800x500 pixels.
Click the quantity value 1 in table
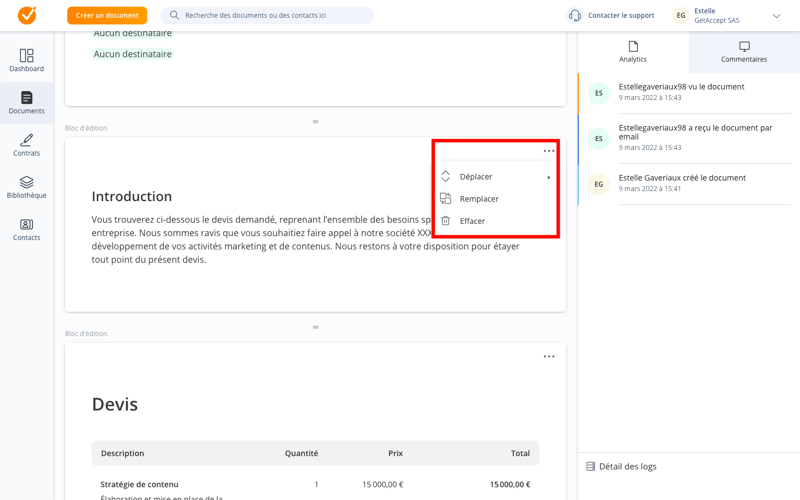pos(316,484)
